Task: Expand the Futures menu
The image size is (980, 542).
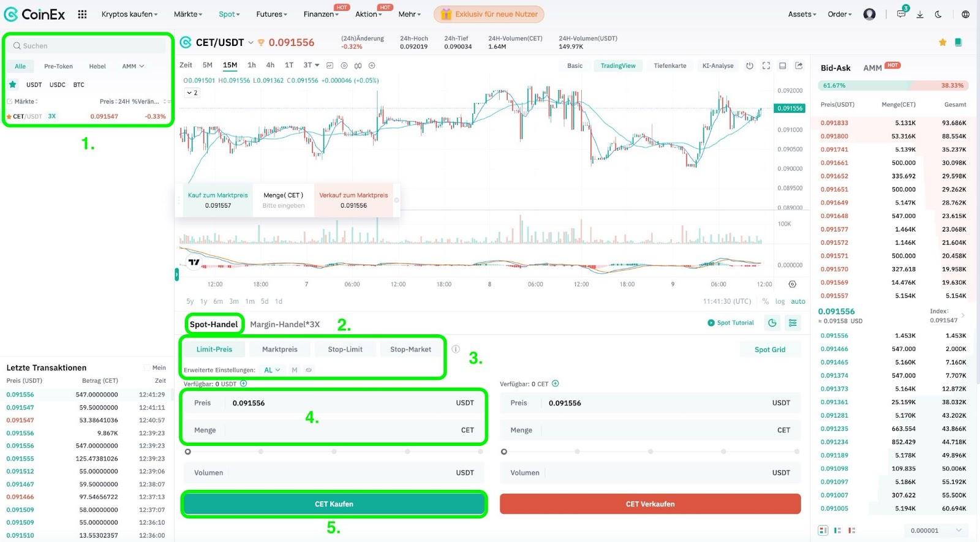Action: [x=271, y=14]
